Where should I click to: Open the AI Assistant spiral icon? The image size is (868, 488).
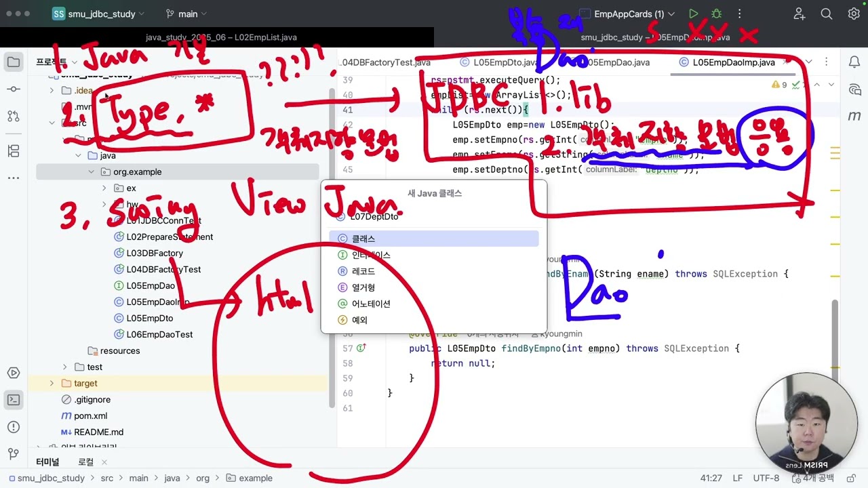[854, 89]
